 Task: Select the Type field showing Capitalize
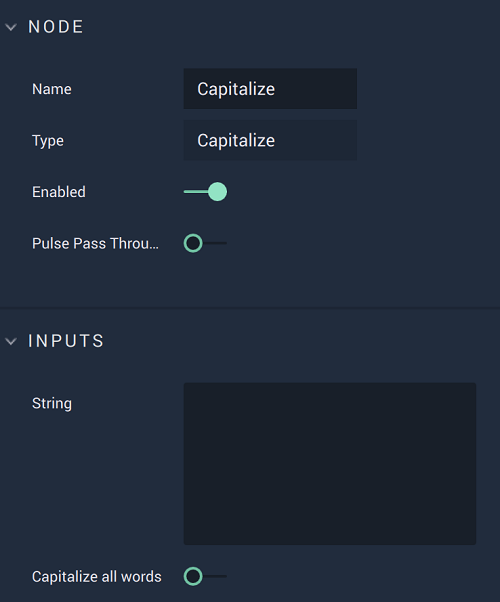click(x=270, y=140)
